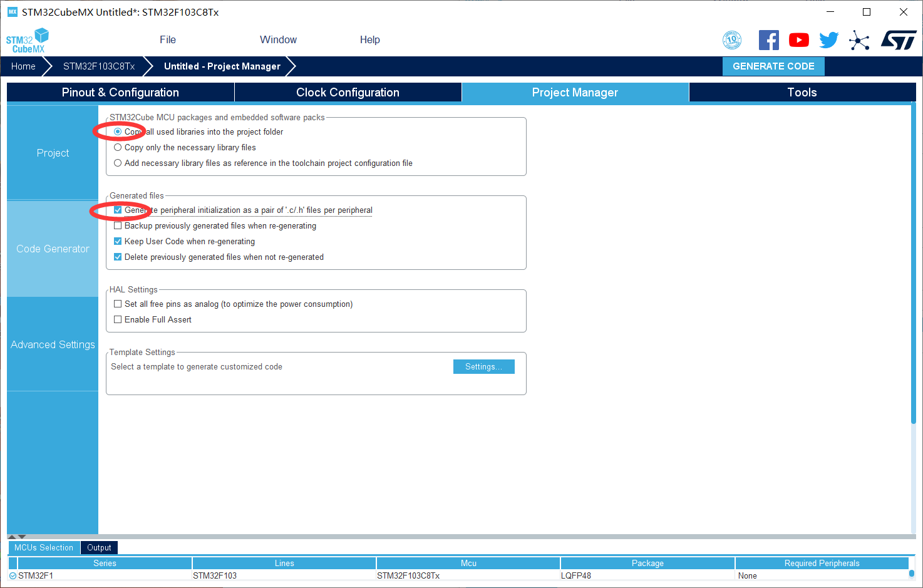
Task: Select STM32F1 series cell
Action: pos(105,575)
